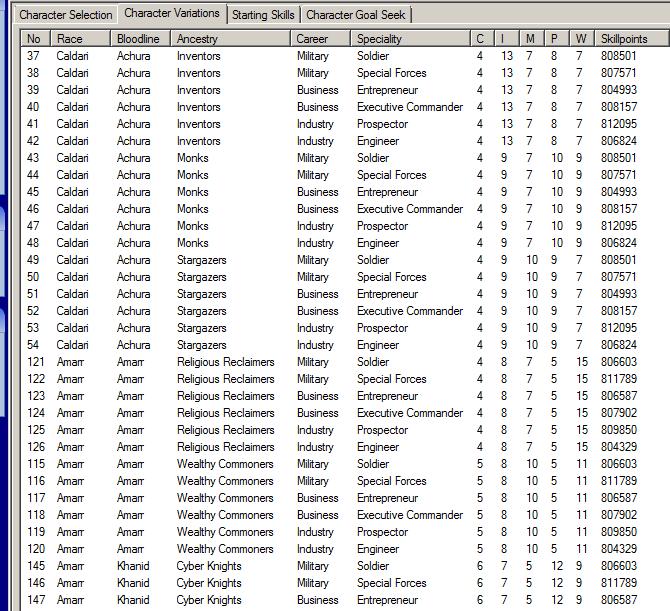The image size is (670, 611).
Task: Click Monks ancestry in row 43
Action: point(193,158)
